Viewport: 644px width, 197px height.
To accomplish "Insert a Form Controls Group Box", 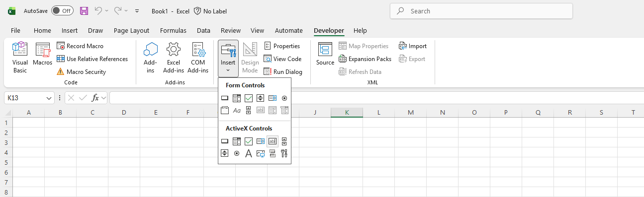I will [224, 110].
